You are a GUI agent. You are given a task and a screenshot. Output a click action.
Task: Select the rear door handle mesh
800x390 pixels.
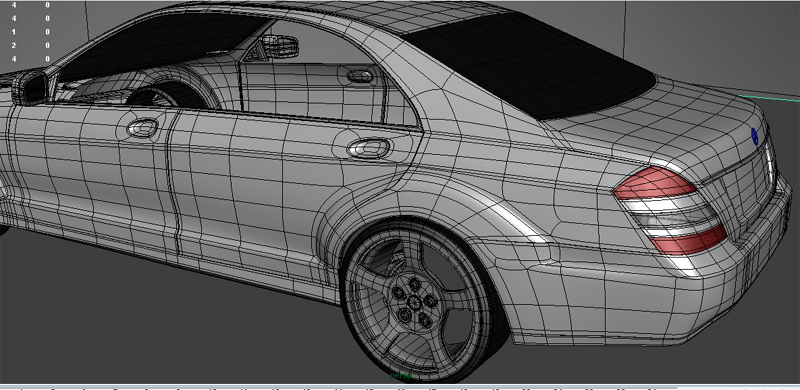[x=369, y=149]
